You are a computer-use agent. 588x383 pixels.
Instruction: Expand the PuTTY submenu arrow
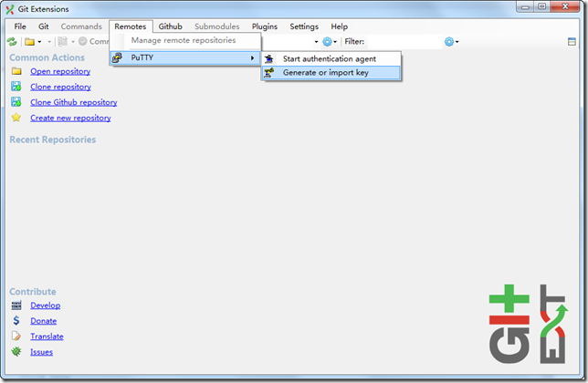point(253,57)
